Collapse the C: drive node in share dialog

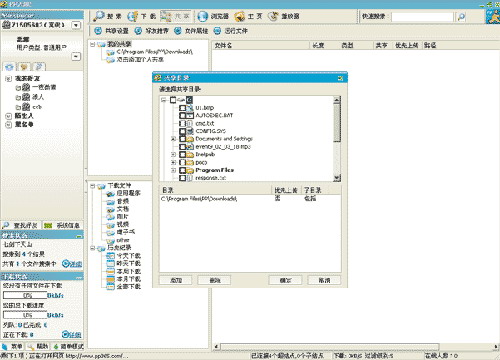click(x=163, y=100)
